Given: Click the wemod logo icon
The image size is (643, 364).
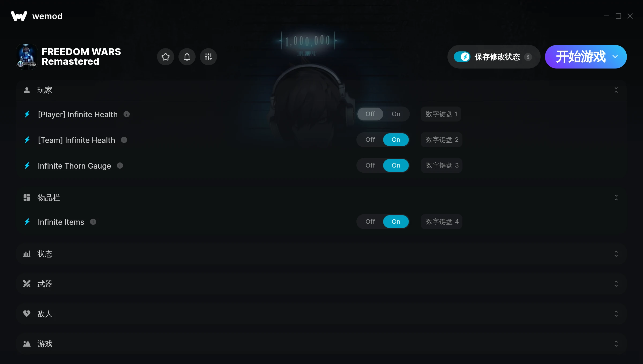Looking at the screenshot, I should [19, 16].
